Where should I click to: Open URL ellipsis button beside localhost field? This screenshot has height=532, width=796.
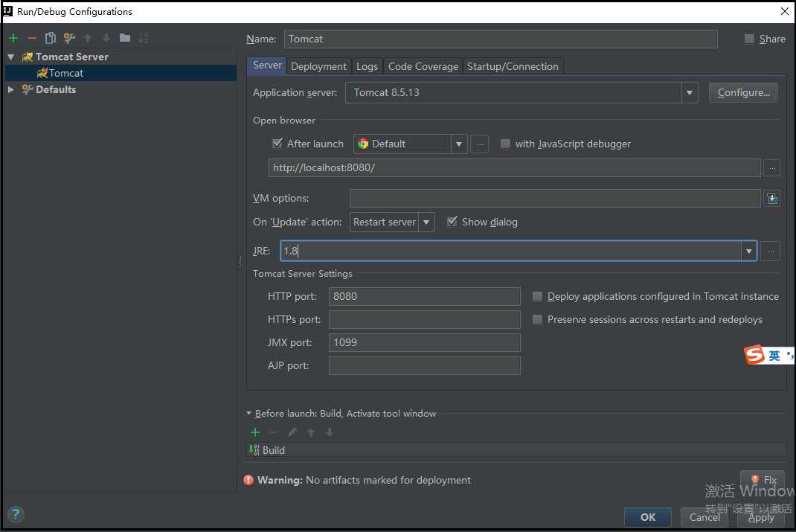(x=771, y=168)
